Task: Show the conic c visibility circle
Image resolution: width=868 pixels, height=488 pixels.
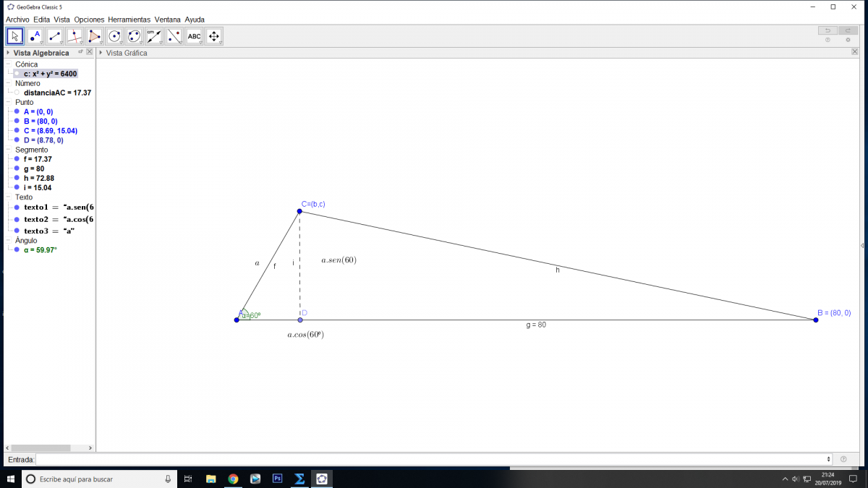Action: tap(17, 74)
